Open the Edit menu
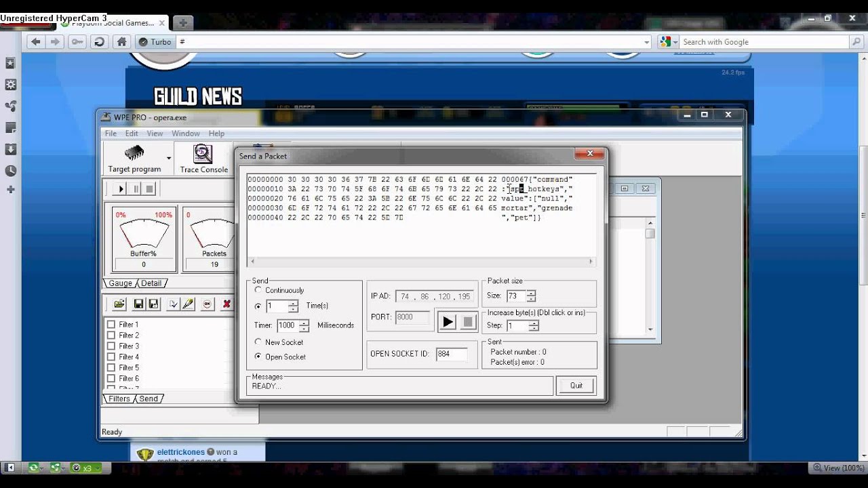Viewport: 868px width, 488px height. [x=132, y=134]
